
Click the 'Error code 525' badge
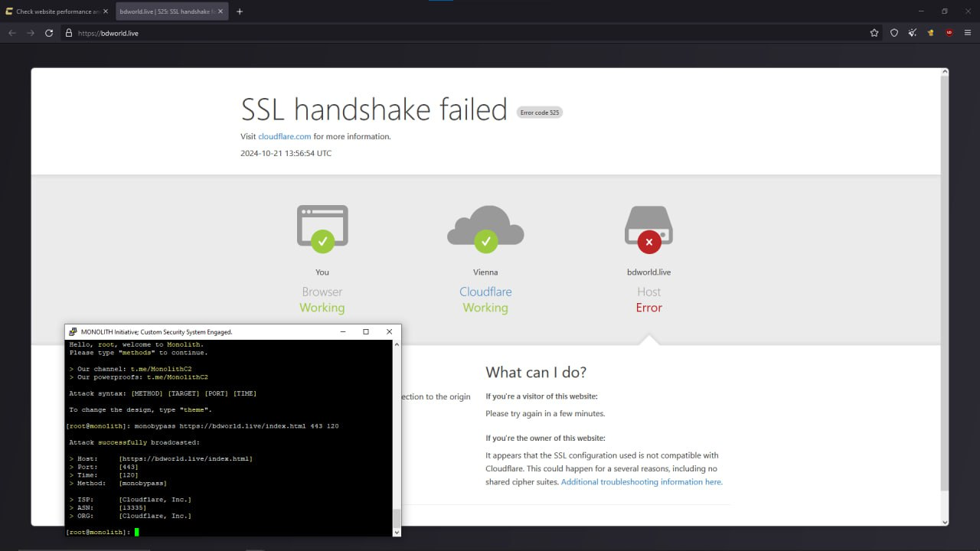pyautogui.click(x=540, y=112)
